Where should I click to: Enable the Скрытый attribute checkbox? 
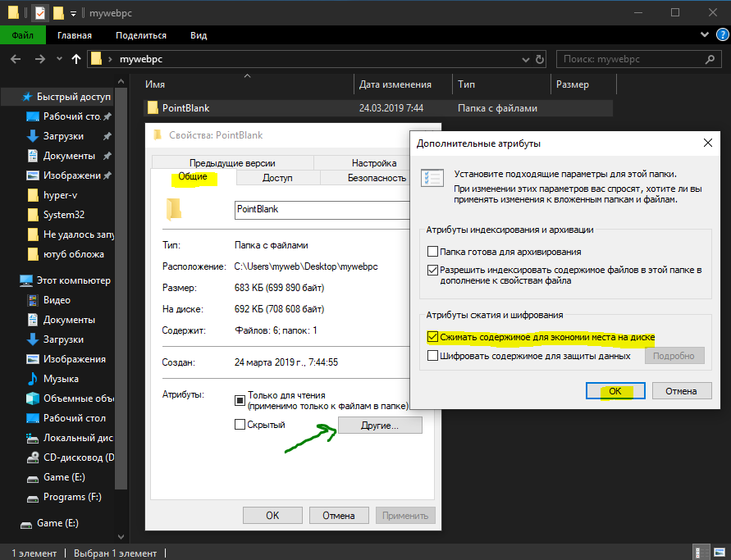click(240, 425)
